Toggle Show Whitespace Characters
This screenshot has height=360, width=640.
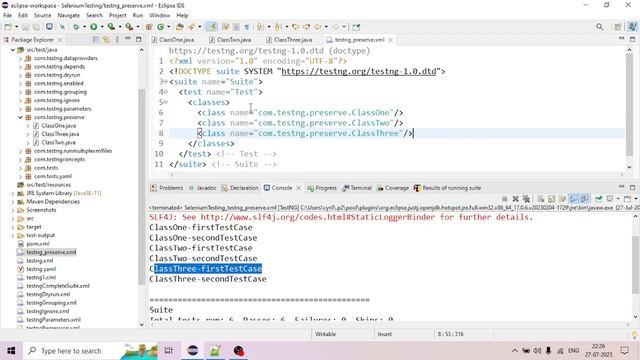click(x=247, y=27)
